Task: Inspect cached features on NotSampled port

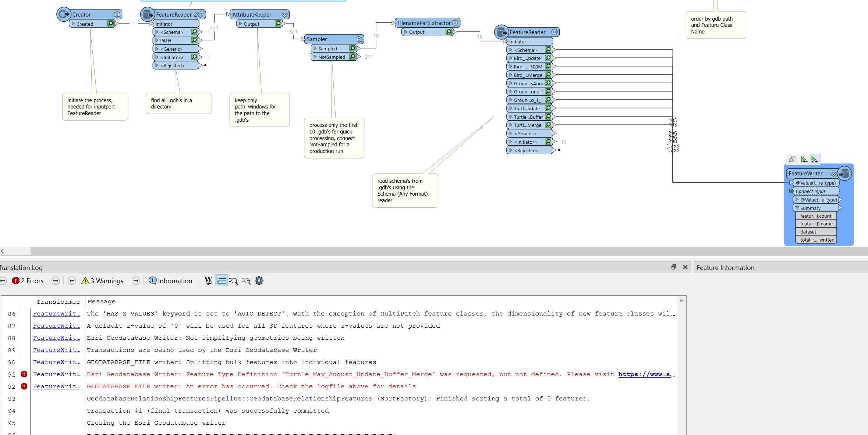Action: click(x=352, y=57)
